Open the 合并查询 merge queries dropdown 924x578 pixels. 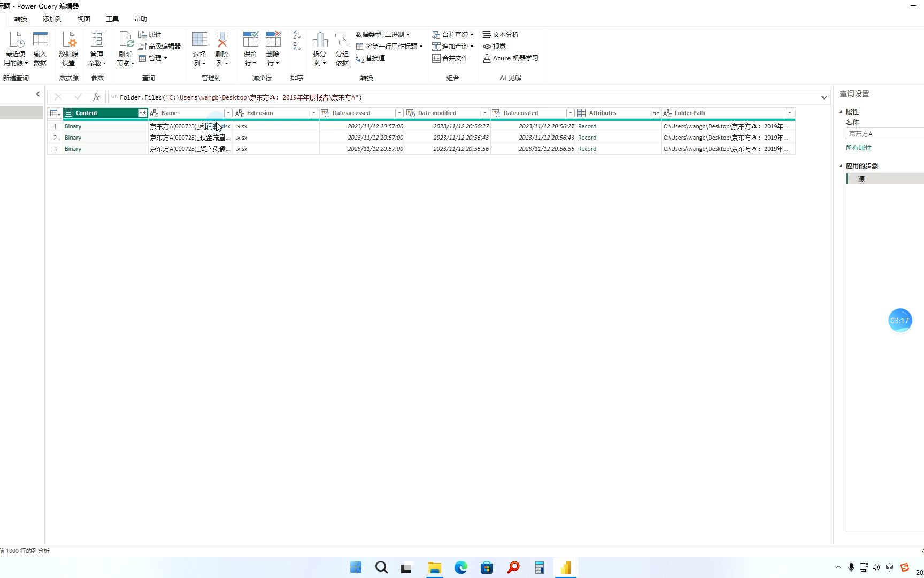[x=453, y=34]
